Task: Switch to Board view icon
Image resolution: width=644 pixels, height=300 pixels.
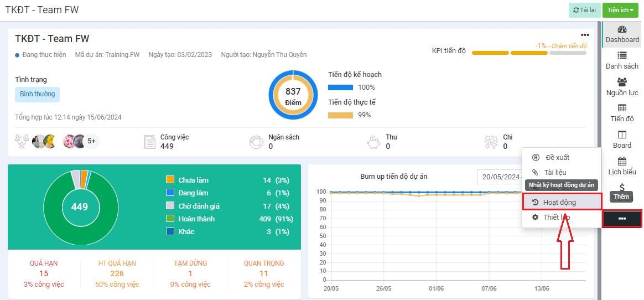Action: (x=622, y=139)
